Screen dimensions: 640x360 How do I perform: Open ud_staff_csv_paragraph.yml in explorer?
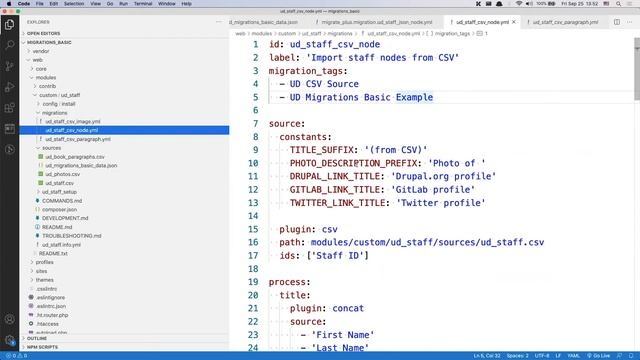pos(78,139)
